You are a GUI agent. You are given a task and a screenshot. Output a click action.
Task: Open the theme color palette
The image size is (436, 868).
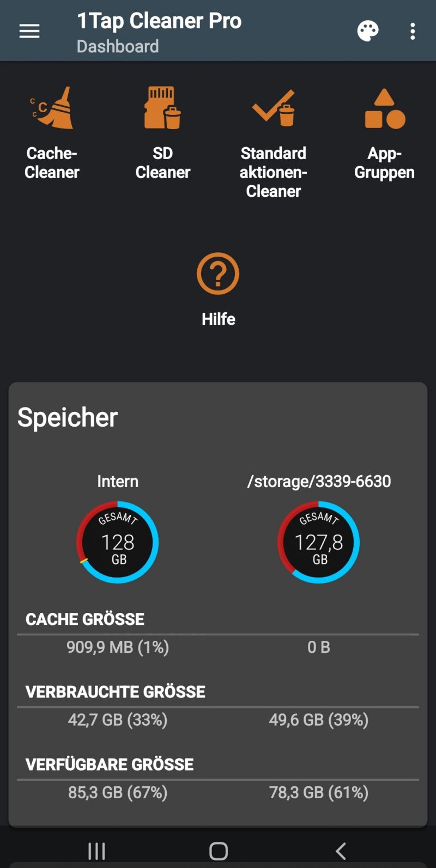368,31
